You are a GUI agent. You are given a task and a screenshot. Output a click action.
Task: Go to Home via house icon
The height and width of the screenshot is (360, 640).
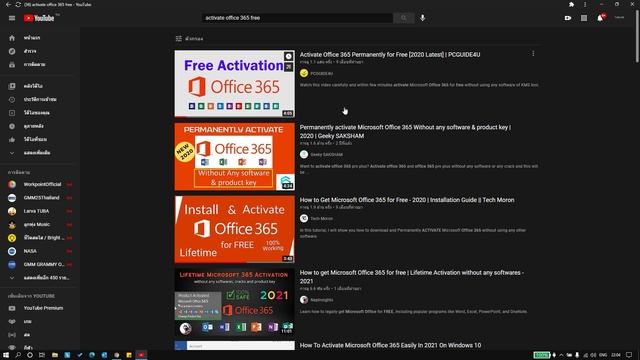tap(12, 38)
